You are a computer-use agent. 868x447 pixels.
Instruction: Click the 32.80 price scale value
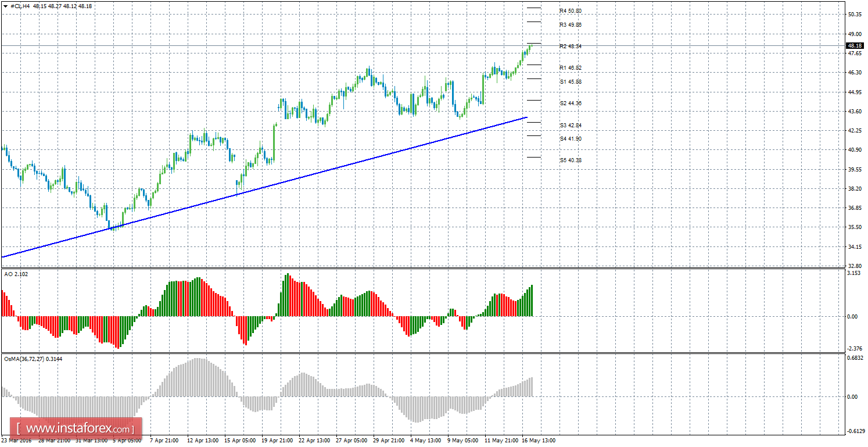[854, 266]
